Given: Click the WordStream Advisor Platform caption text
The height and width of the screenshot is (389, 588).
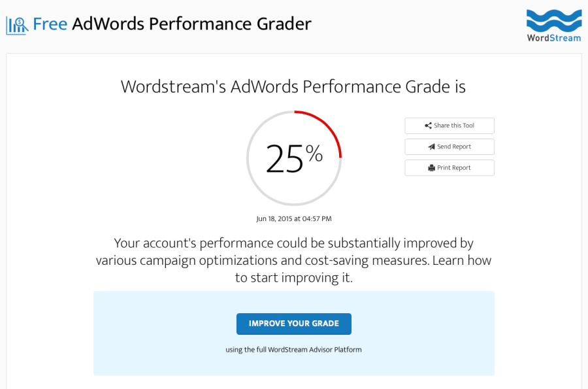Looking at the screenshot, I should click(293, 350).
